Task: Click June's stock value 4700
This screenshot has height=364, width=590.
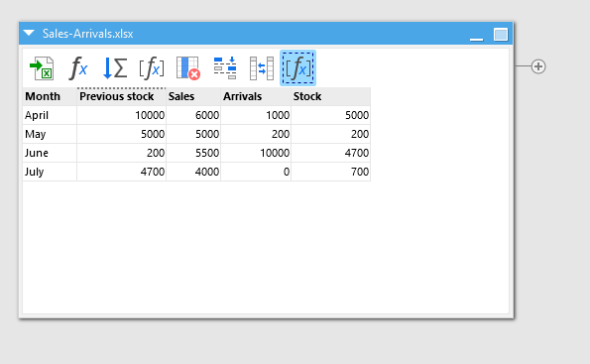Action: [x=331, y=153]
